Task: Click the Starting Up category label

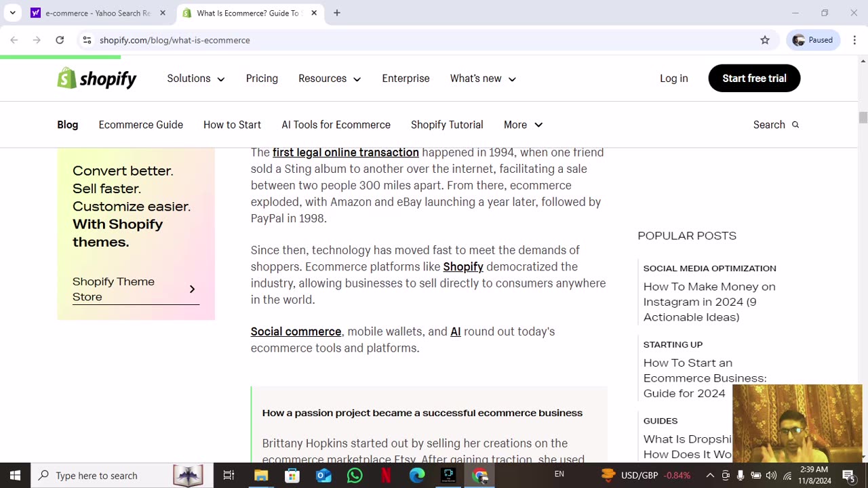Action: pos(673,344)
